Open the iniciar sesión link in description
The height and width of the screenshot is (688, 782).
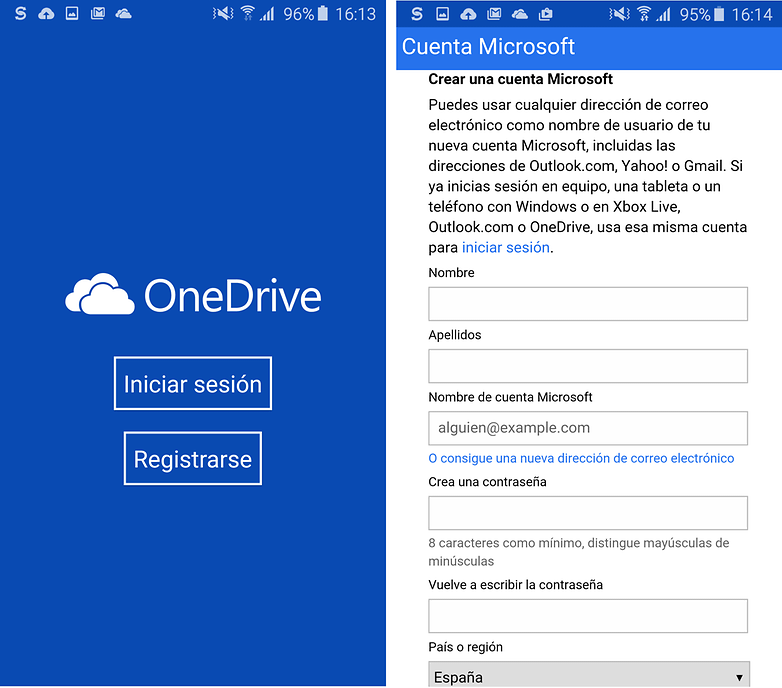pos(506,247)
